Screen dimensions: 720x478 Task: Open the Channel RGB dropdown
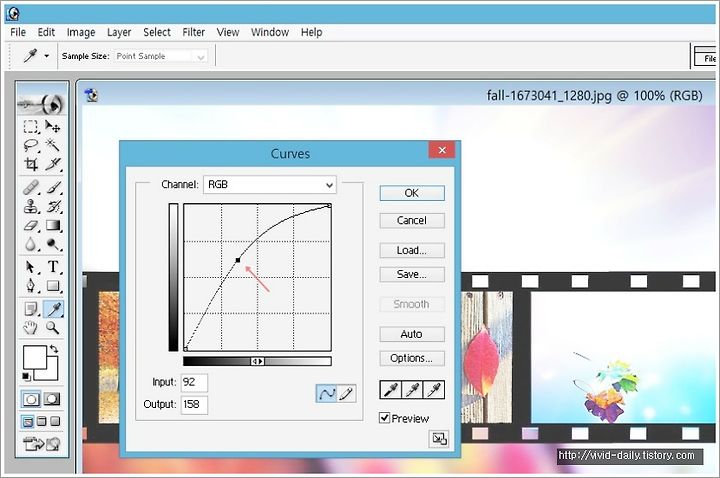(x=270, y=185)
